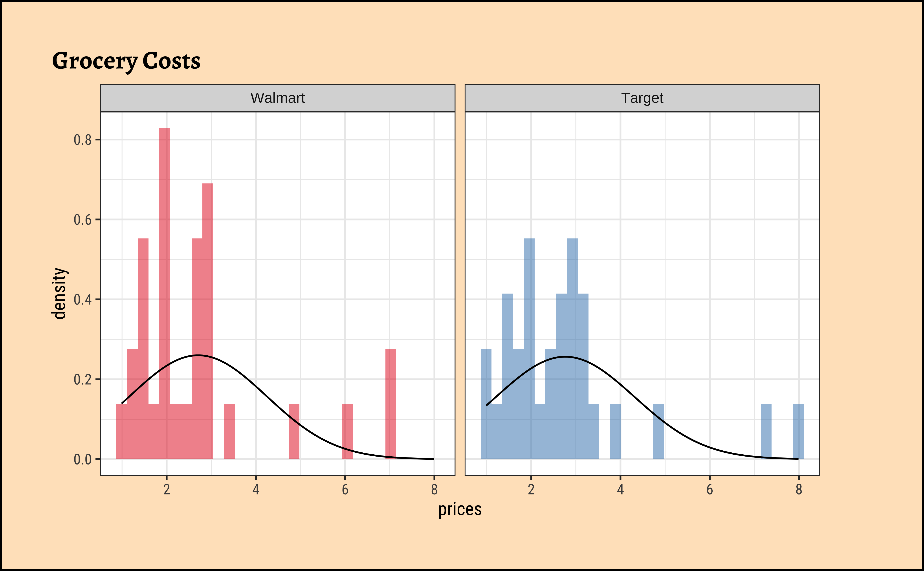Viewport: 924px width, 571px height.
Task: Click the 0.0 tick label on y-axis
Action: point(83,460)
